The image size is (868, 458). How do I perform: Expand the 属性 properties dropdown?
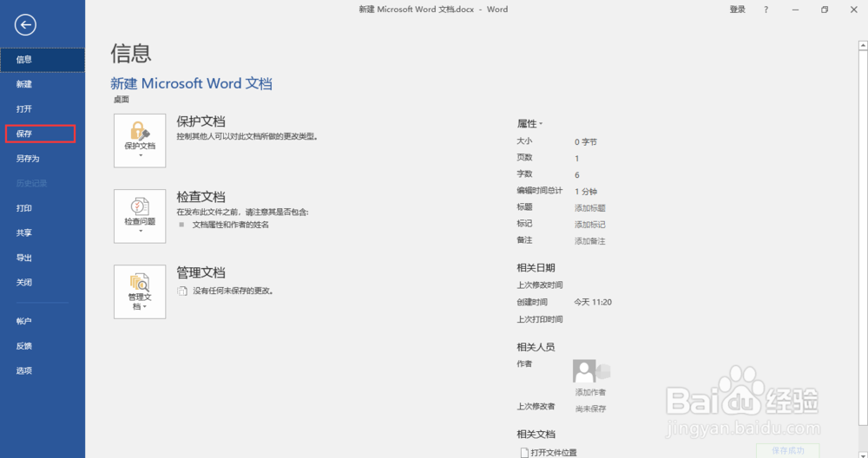(x=529, y=123)
